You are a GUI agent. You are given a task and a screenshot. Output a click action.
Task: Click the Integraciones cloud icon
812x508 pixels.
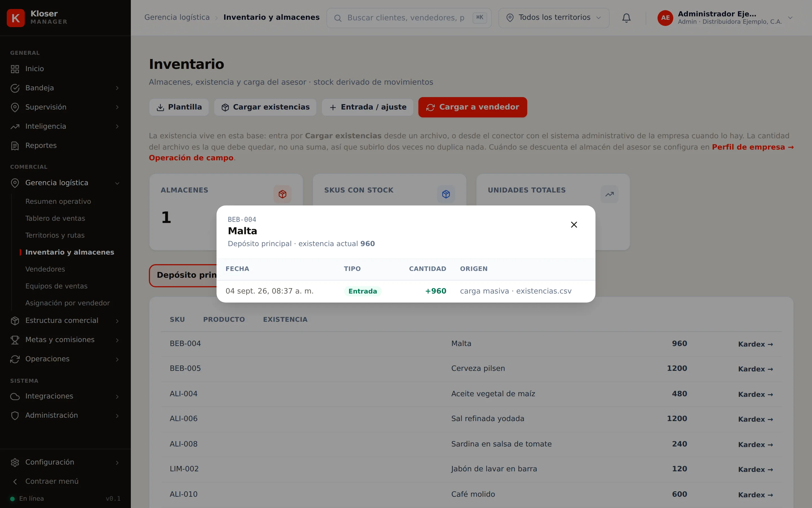(x=15, y=396)
